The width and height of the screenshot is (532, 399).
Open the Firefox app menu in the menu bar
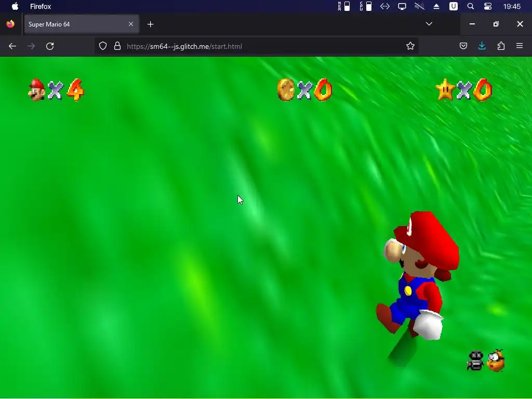click(41, 6)
